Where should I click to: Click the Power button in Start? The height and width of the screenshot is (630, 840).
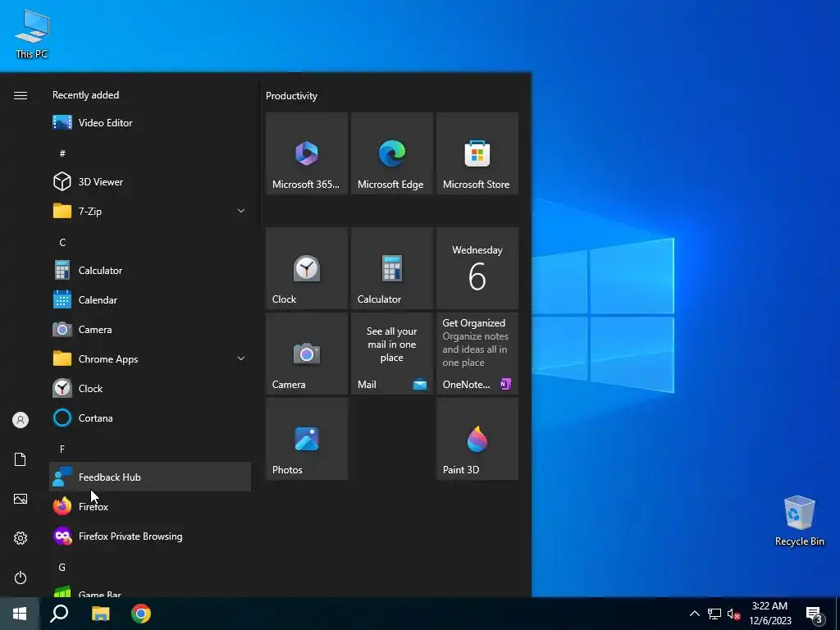point(21,577)
